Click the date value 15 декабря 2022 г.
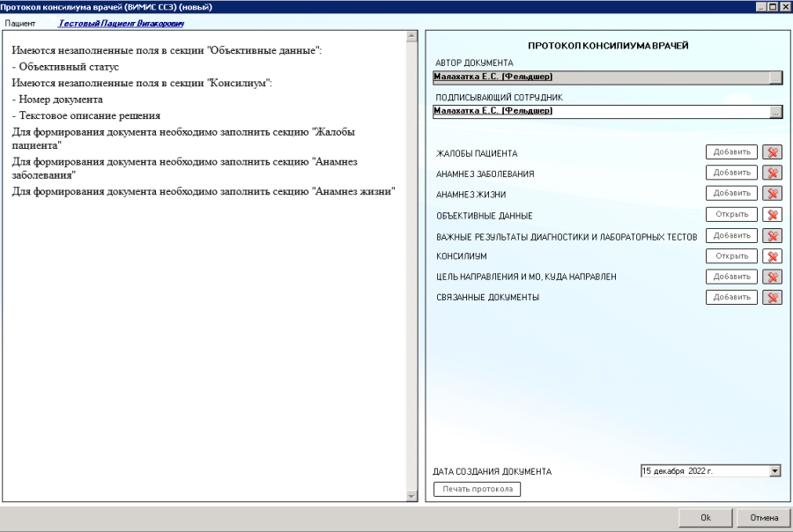793x532 pixels. (678, 471)
